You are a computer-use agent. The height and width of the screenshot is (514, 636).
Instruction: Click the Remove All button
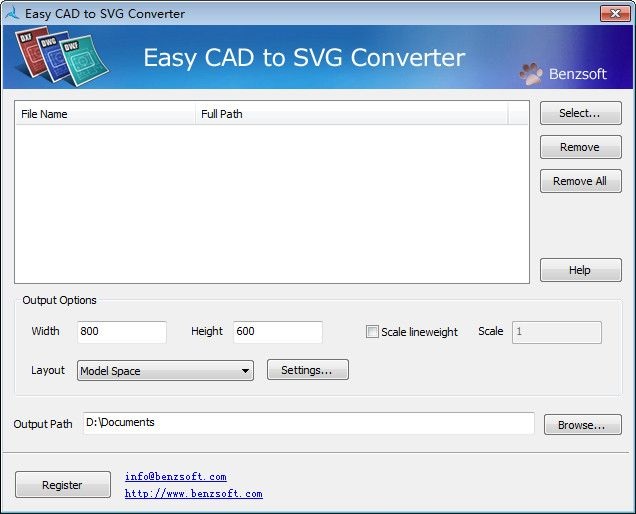click(580, 181)
